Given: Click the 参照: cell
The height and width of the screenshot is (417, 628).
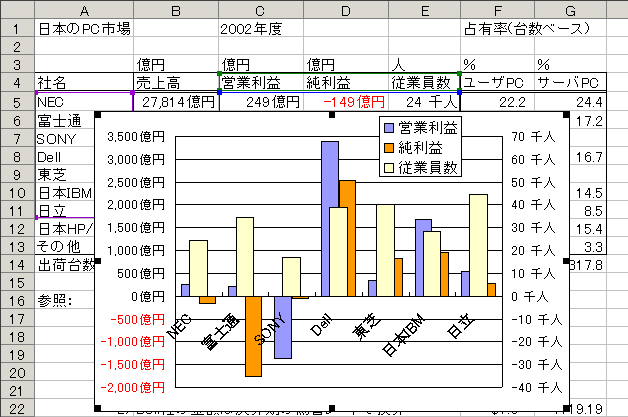Looking at the screenshot, I should pos(65,300).
